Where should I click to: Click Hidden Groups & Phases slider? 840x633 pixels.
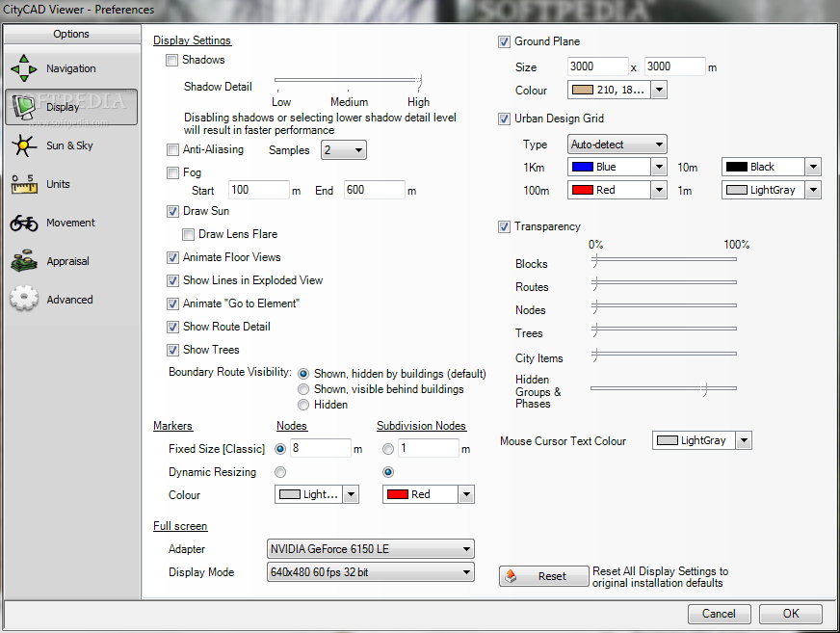pos(664,388)
